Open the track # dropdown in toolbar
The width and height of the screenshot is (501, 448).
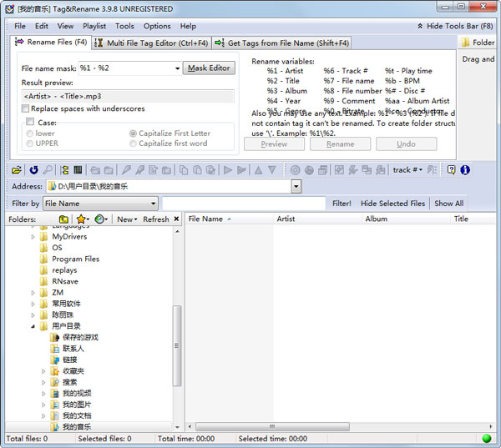click(407, 170)
